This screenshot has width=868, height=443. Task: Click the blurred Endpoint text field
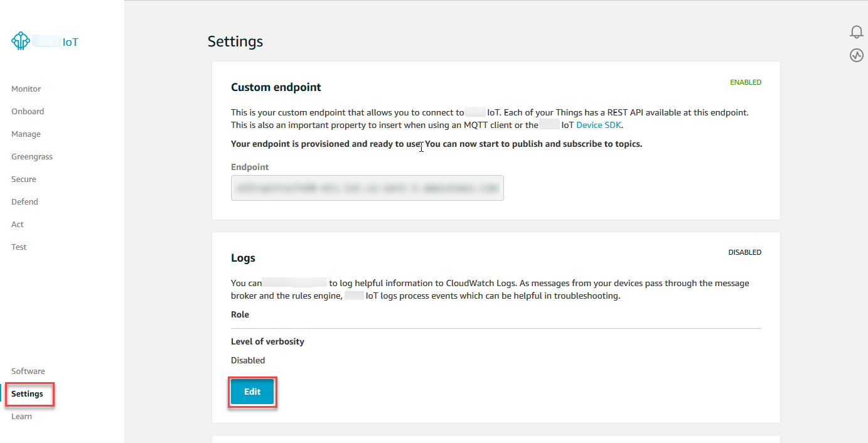pos(367,188)
